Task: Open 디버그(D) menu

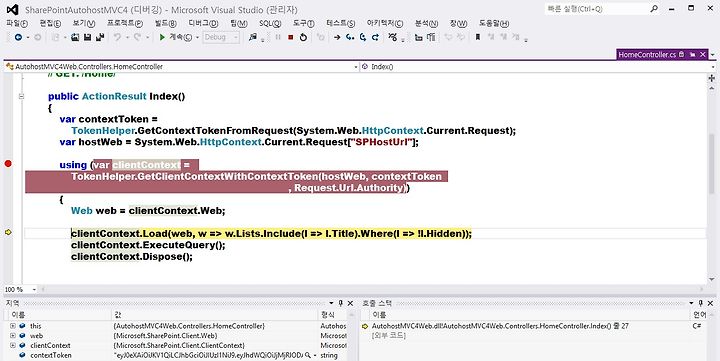Action: click(203, 23)
